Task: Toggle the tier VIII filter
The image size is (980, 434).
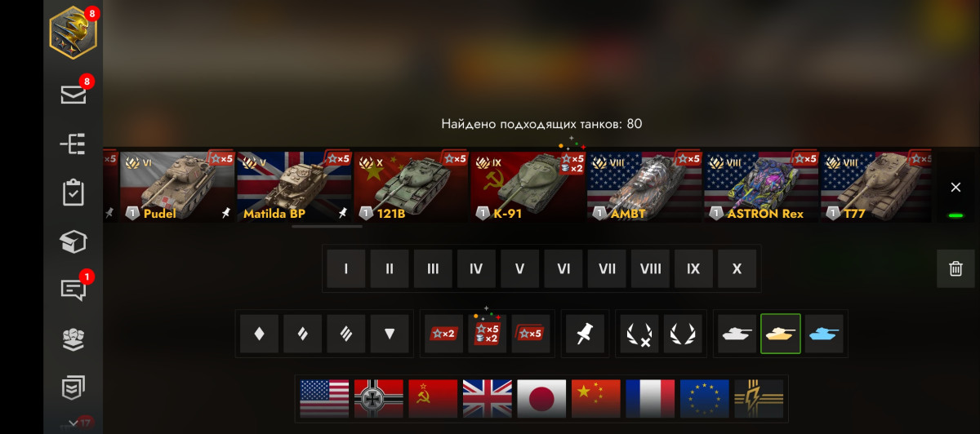Action: pos(651,268)
